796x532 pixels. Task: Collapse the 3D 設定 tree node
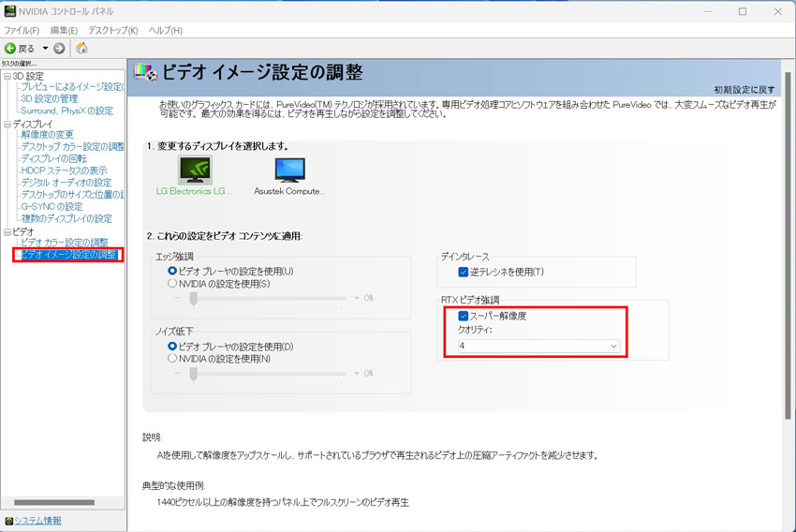pyautogui.click(x=7, y=76)
